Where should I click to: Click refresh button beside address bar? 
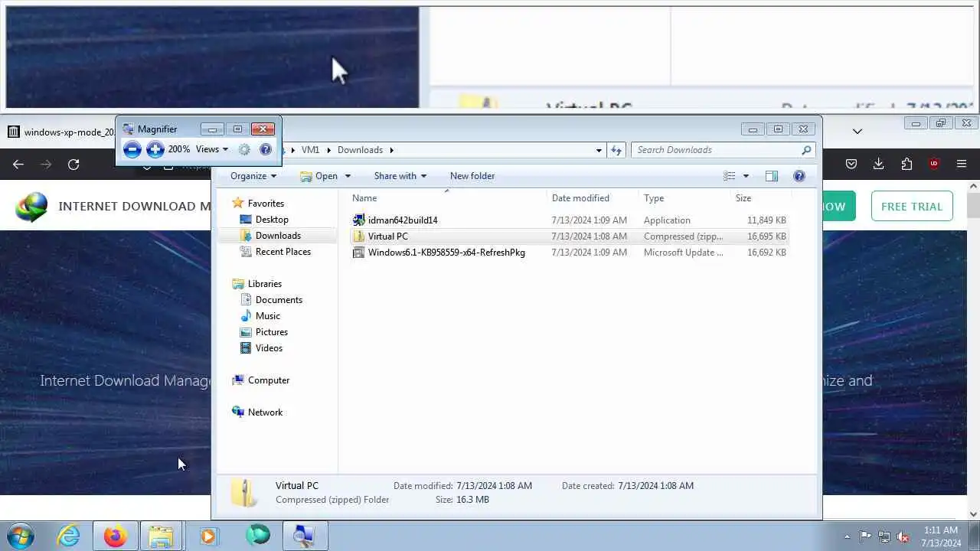616,150
